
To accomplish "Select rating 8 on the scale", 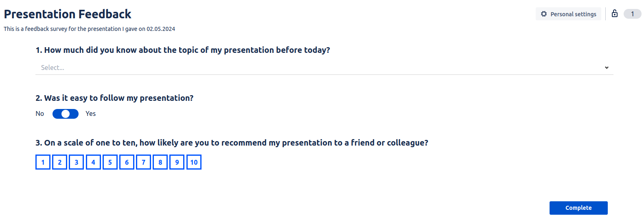I will click(x=160, y=162).
